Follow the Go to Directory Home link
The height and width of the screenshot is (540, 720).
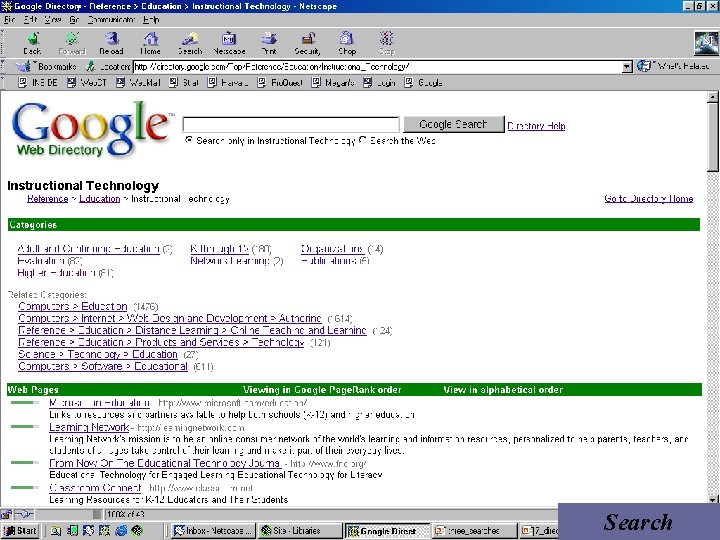[x=648, y=199]
